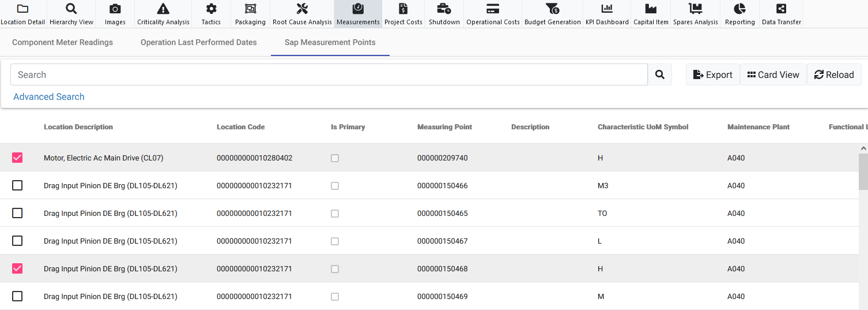Open the Shutdown toolbar icon
868x310 pixels.
click(444, 9)
